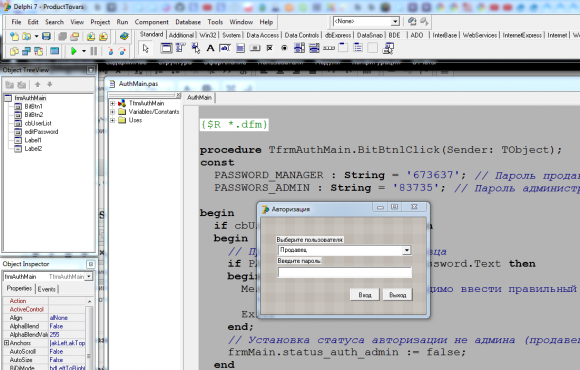Pick the Frames component from the palette
Viewport: 580px width, 370px height.
[166, 48]
